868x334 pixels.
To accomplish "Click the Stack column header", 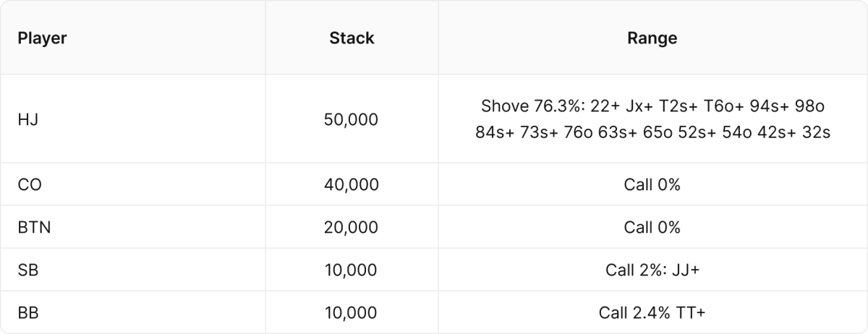I will pos(352,38).
